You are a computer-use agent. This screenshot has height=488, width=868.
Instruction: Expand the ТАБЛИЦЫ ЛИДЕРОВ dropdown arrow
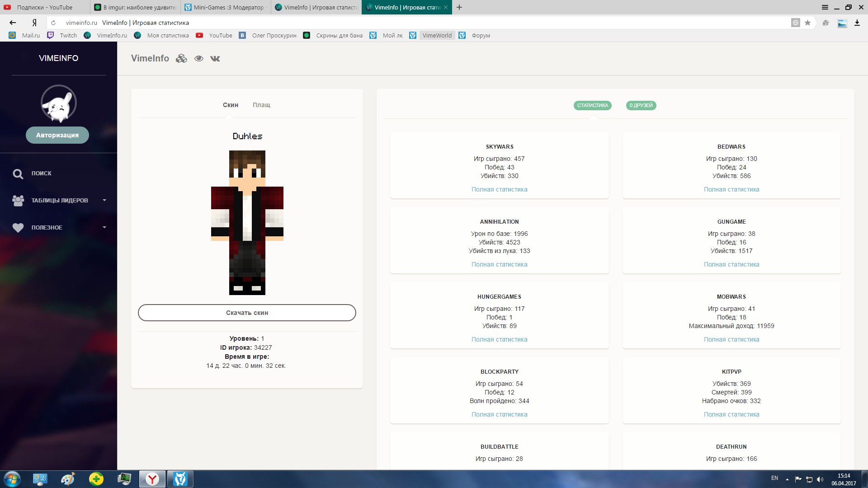click(104, 200)
